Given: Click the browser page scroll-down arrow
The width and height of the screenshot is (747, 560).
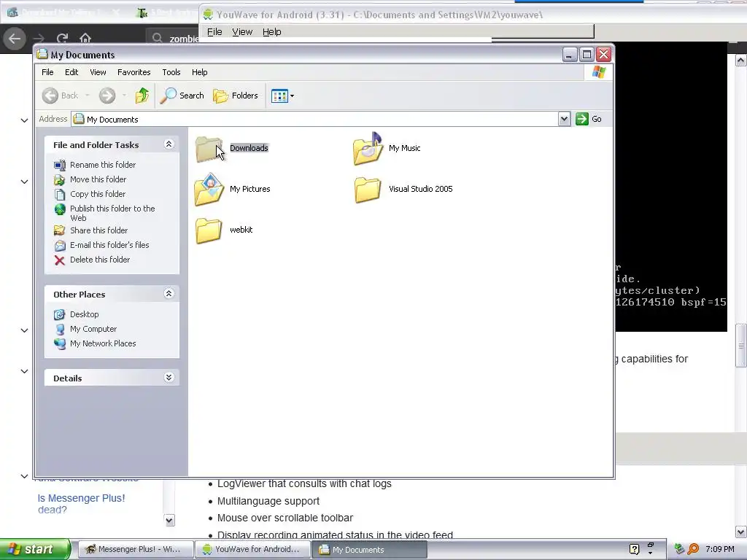Looking at the screenshot, I should [x=741, y=532].
